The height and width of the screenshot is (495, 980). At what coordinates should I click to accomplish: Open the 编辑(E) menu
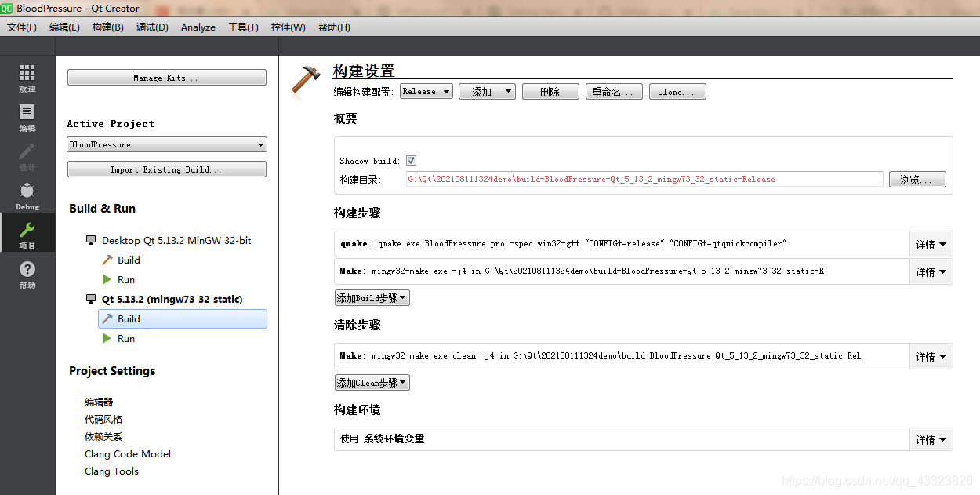click(64, 27)
